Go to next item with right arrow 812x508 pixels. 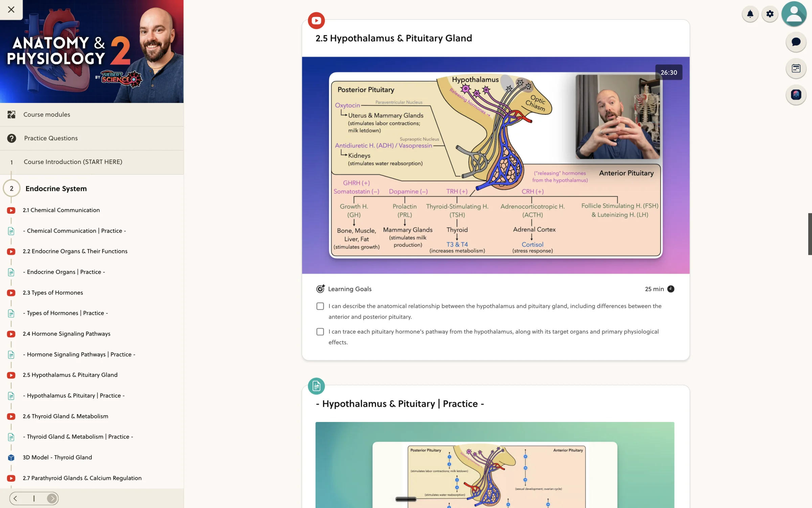tap(52, 498)
